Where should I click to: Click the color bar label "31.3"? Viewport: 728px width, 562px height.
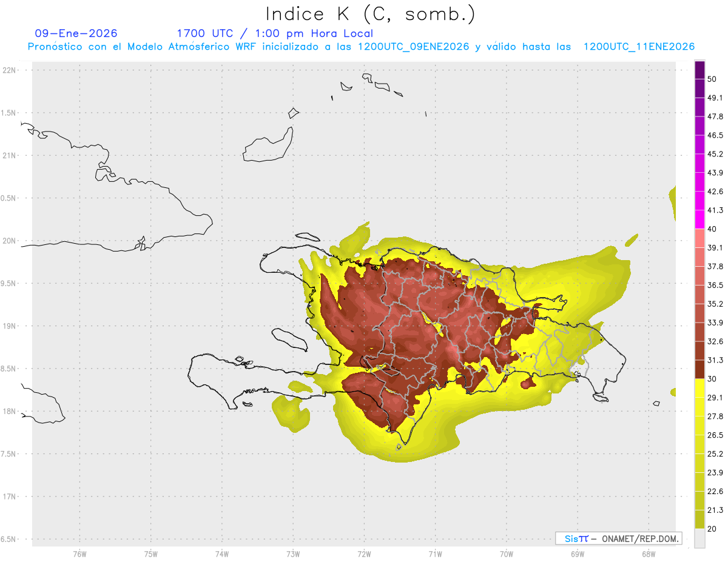tap(715, 360)
